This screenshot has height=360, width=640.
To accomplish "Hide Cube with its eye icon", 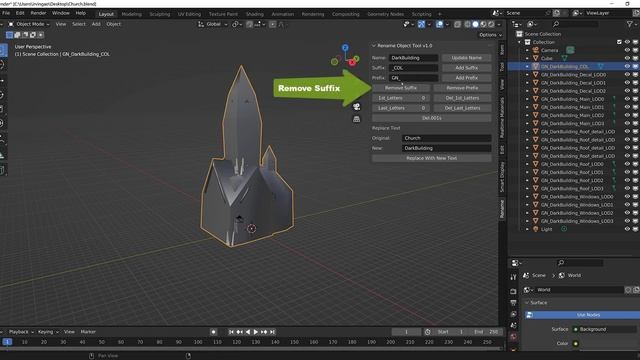I will [x=627, y=58].
